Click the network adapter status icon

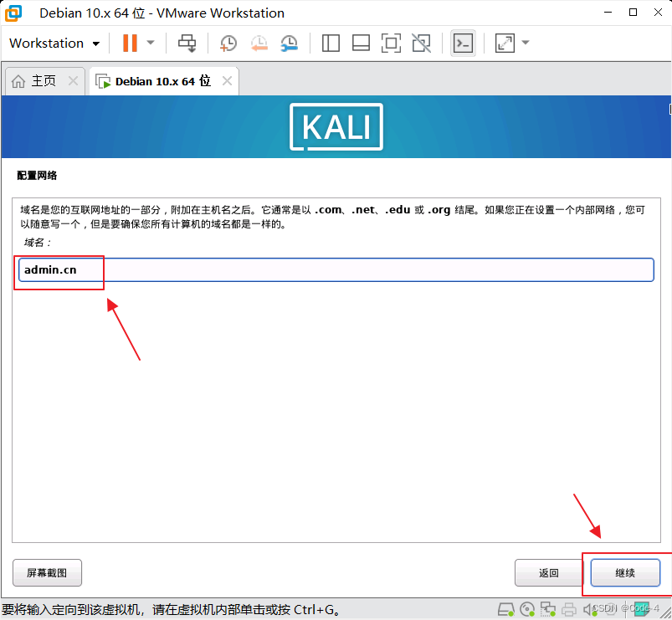547,609
